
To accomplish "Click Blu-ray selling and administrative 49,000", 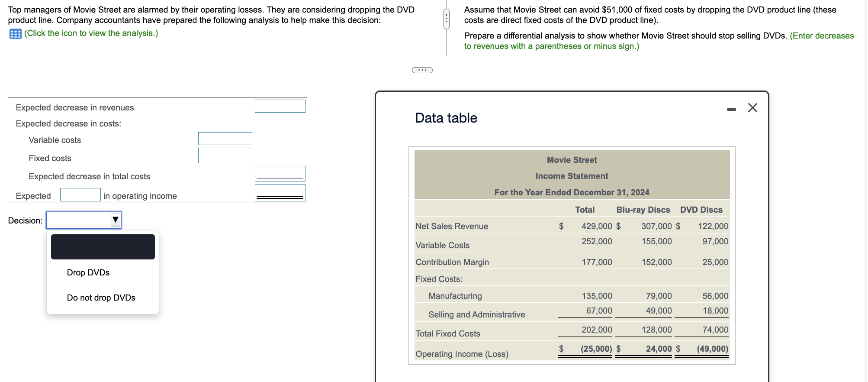I will pos(659,311).
